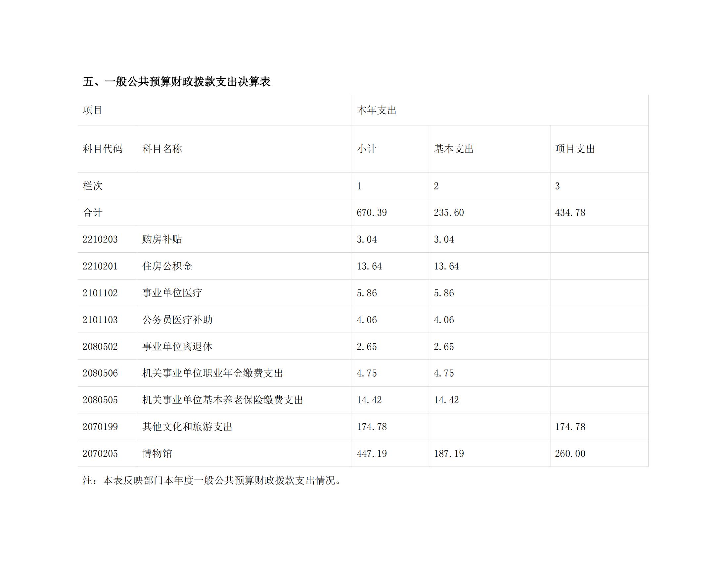Screen dimensions: 728x563
Task: Select the 科目代码 column header
Action: [x=103, y=149]
